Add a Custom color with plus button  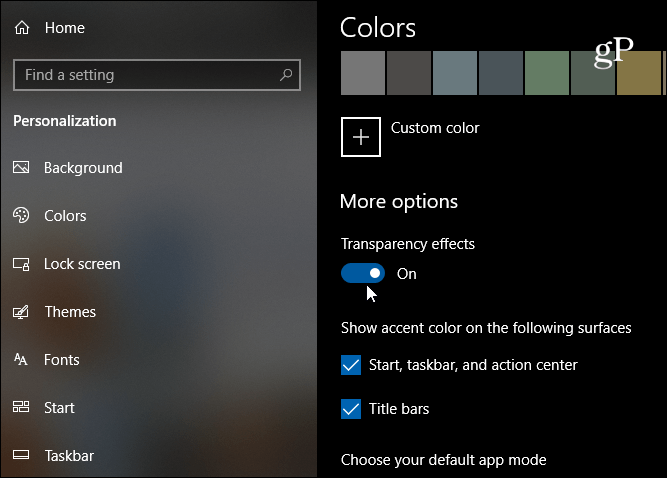click(361, 137)
